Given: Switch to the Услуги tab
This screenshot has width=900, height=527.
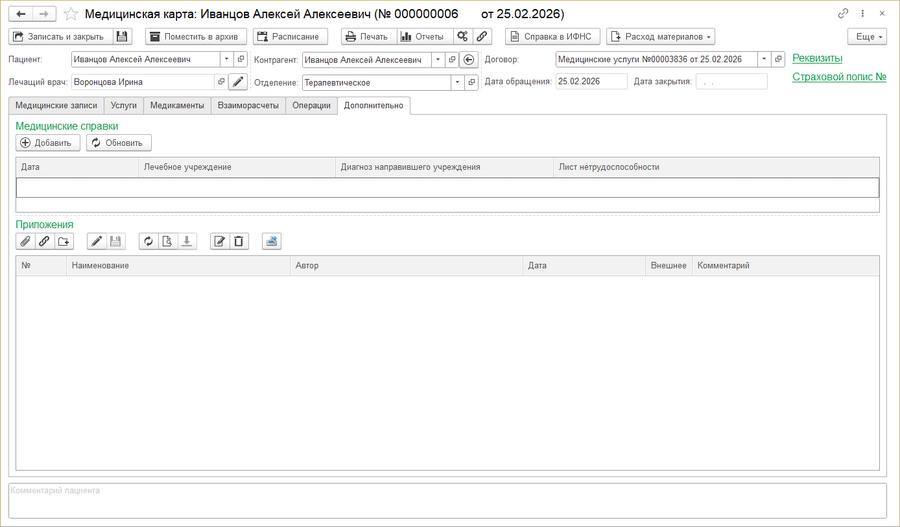Looking at the screenshot, I should click(123, 106).
